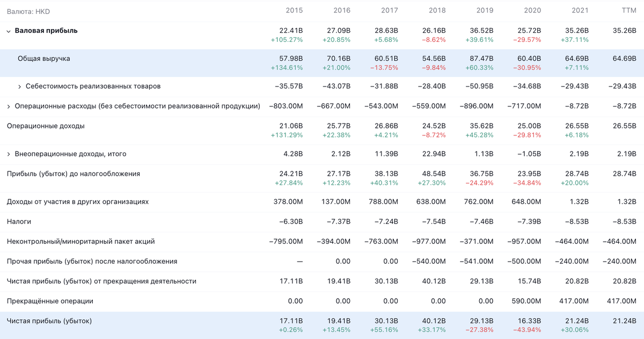Viewport: 644px width, 339px height.
Task: Click total revenue TTM value 64.69B
Action: point(625,59)
